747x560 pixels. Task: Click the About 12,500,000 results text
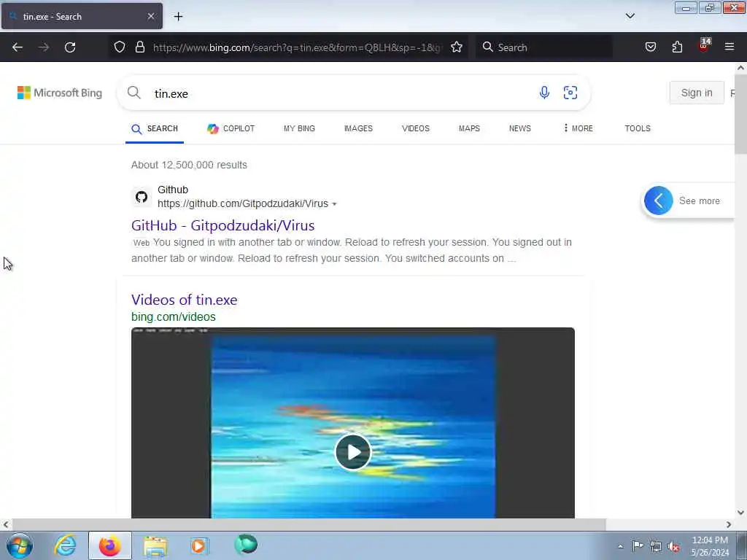pos(189,165)
